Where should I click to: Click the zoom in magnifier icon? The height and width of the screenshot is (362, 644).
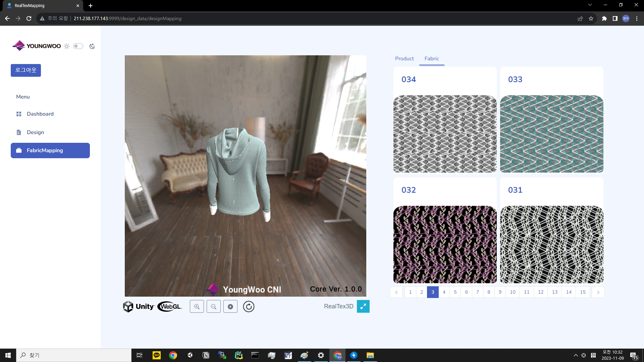pyautogui.click(x=197, y=306)
